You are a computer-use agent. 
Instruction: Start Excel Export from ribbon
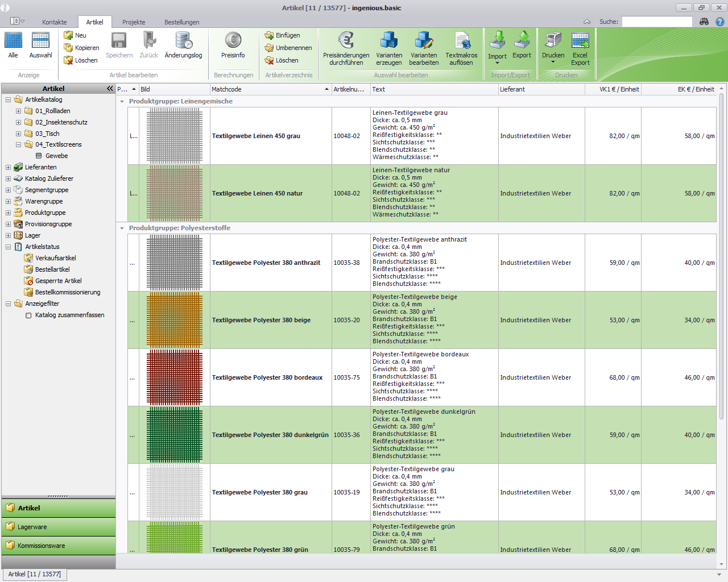580,40
